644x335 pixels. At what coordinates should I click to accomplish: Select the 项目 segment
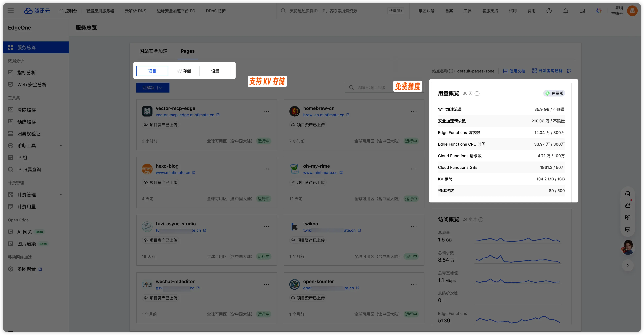(152, 71)
